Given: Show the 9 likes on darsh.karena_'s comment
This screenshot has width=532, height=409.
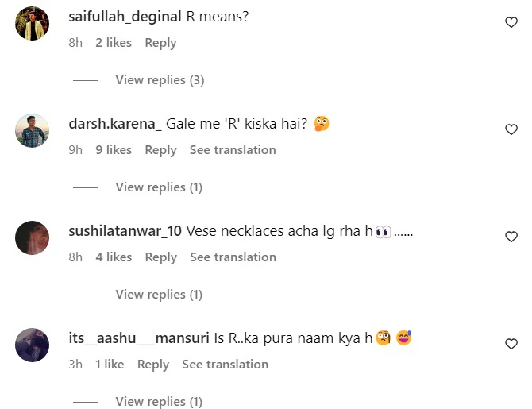Looking at the screenshot, I should coord(114,150).
